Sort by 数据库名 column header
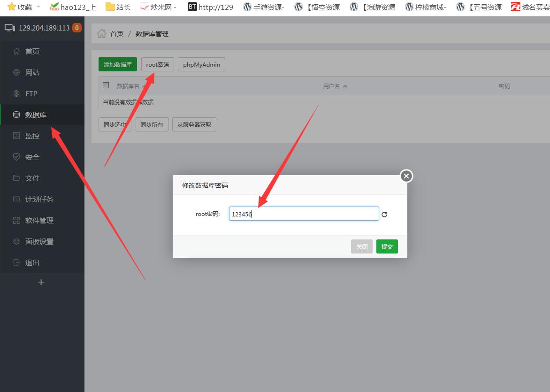Screen dimensions: 550x392 pos(128,86)
